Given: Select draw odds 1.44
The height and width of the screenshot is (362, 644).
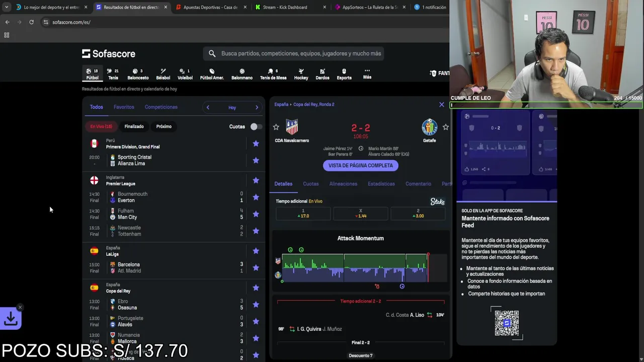Looking at the screenshot, I should (361, 214).
